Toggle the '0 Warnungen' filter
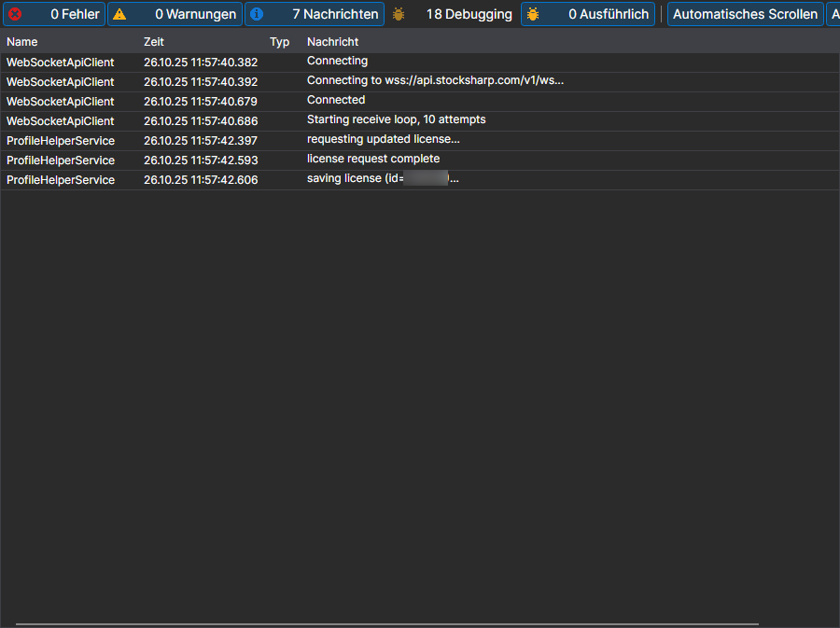Viewport: 840px width, 628px height. click(x=175, y=14)
